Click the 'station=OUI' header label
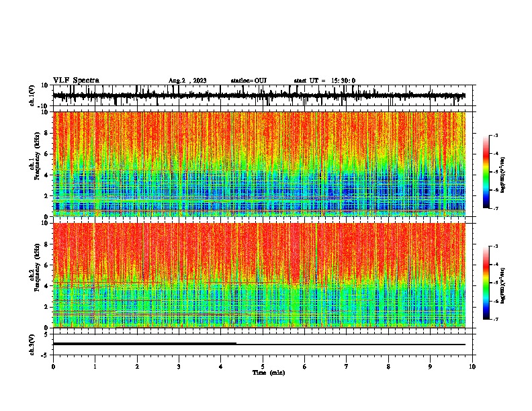This screenshot has height=411, width=532. click(249, 81)
